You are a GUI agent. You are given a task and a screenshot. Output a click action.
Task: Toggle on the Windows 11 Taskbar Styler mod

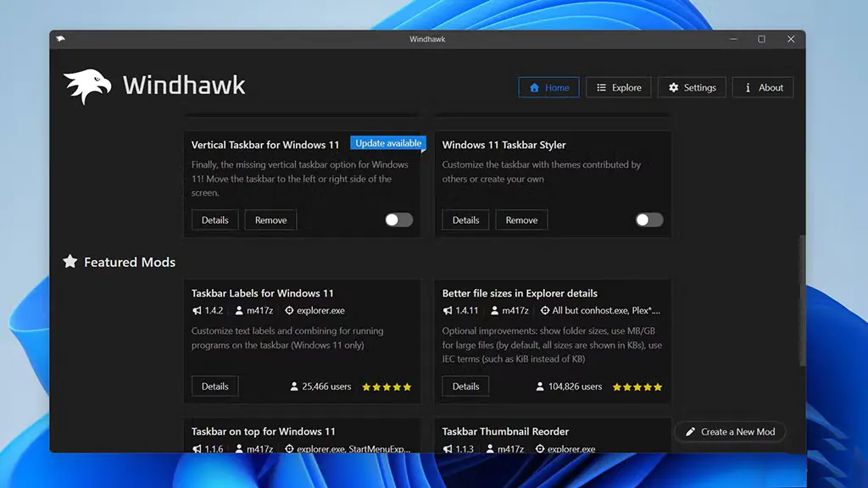[649, 219]
